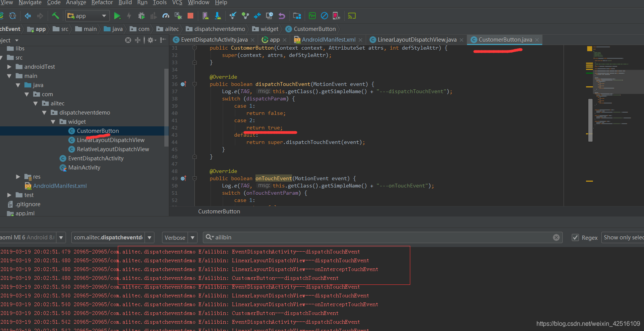Expand the res folder
644x331 pixels.
point(18,177)
